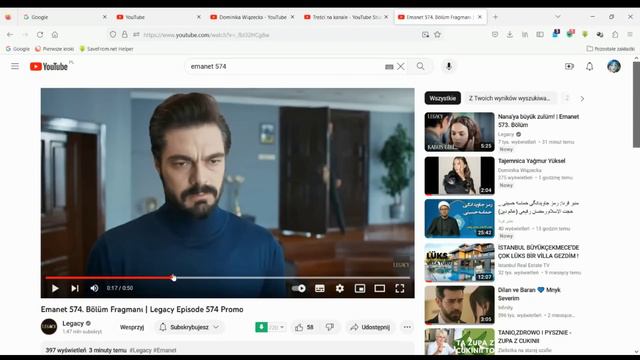This screenshot has height=360, width=640.
Task: Open the Create video icon
Action: click(569, 66)
